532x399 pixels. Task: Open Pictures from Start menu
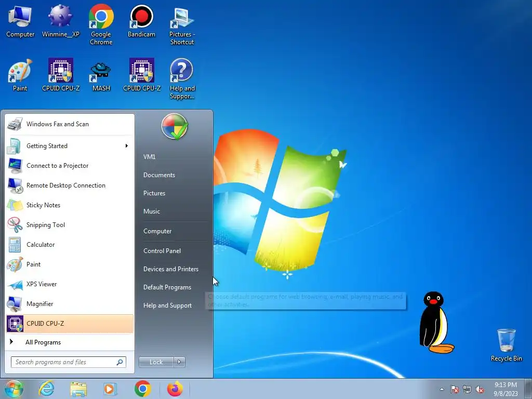154,193
